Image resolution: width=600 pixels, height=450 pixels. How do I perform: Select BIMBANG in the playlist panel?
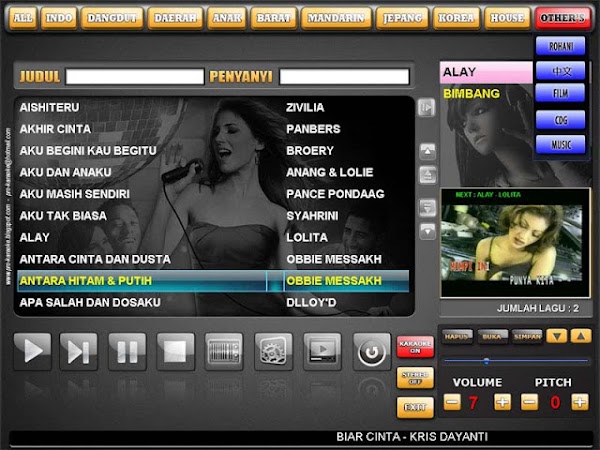[x=471, y=94]
